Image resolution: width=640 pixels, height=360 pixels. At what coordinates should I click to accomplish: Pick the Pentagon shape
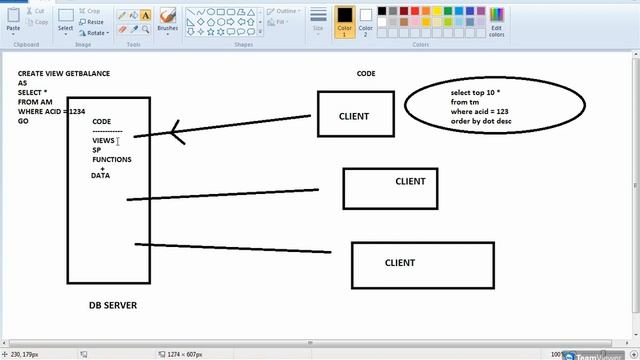(211, 22)
